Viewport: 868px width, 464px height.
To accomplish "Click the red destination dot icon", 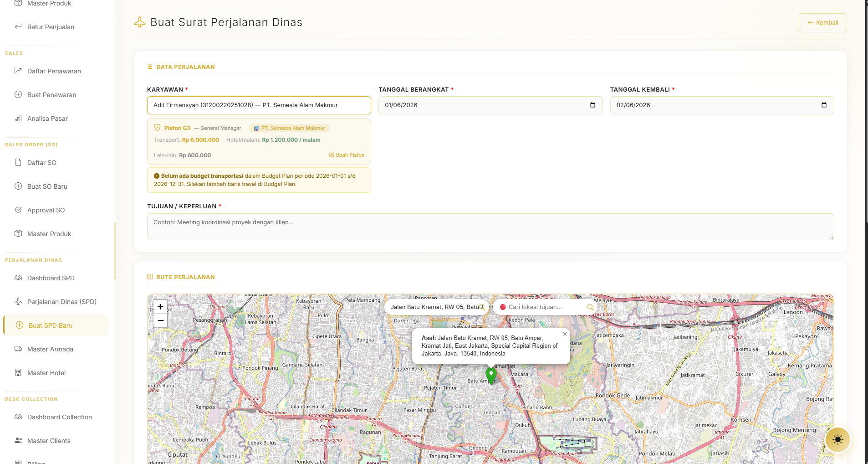I will (503, 307).
